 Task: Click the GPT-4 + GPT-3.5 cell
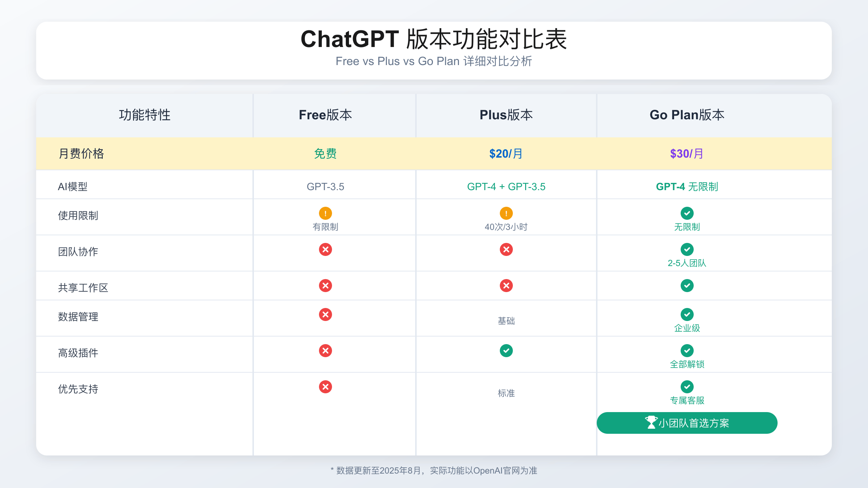click(506, 187)
